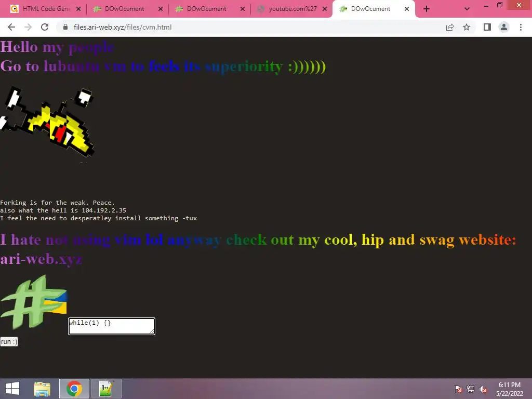
Task: Click the 'I hate not using vim' heading
Action: coord(258,240)
